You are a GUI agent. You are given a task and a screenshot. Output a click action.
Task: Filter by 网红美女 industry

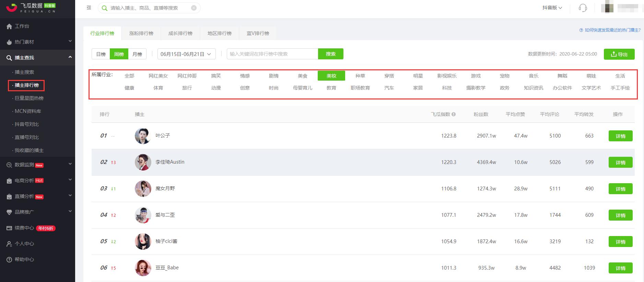[x=158, y=76]
